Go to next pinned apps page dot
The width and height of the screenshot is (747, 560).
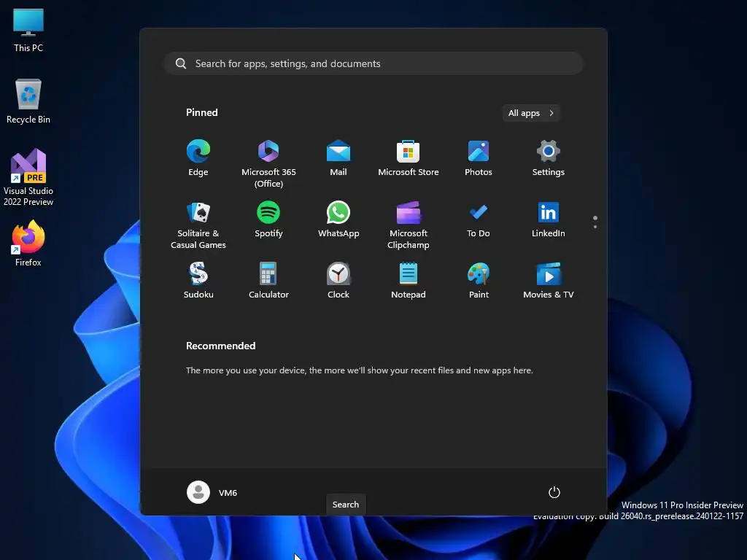(x=595, y=227)
